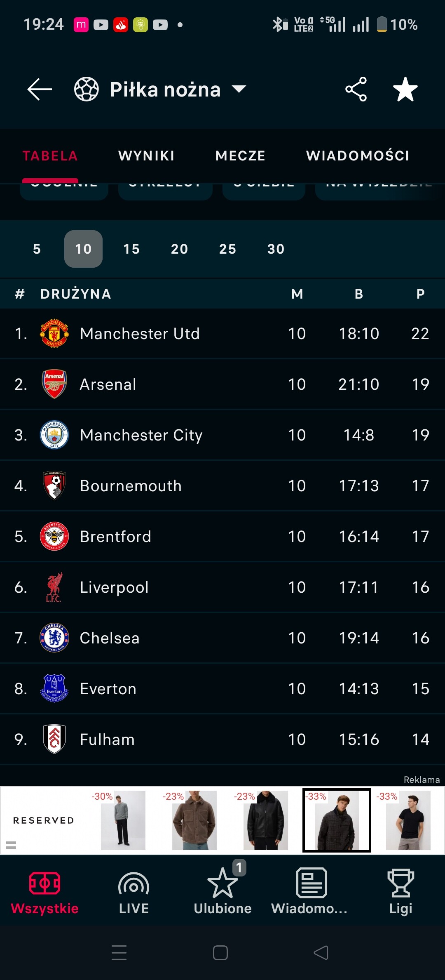Open the WIADOMOŚCI tab
Viewport: 445px width, 980px height.
[358, 156]
